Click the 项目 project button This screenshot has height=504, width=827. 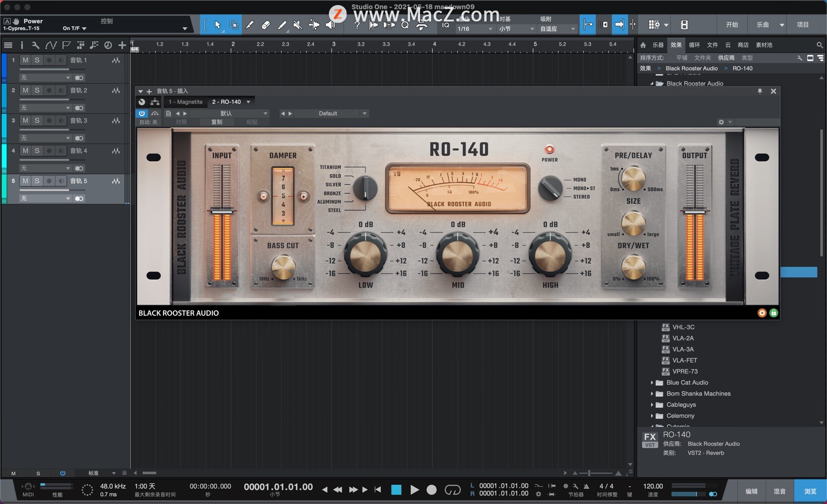pyautogui.click(x=803, y=25)
